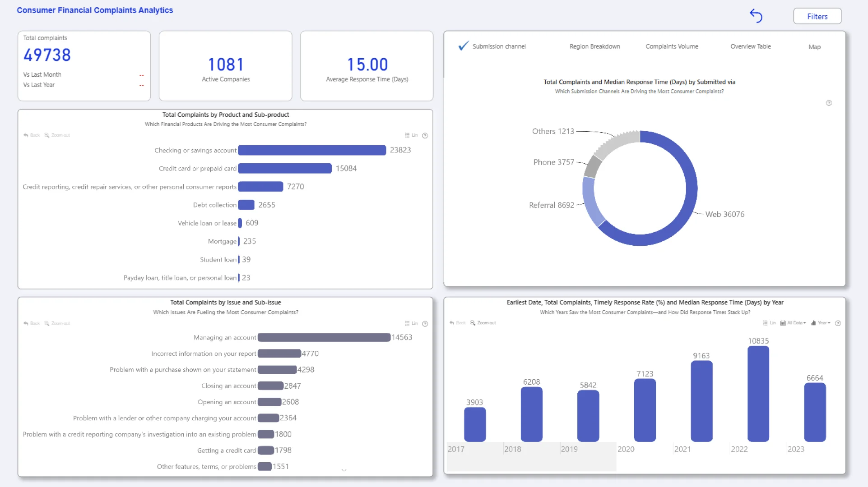Expand more issues with bottom chevron
Screen dimensions: 868x487
point(344,470)
